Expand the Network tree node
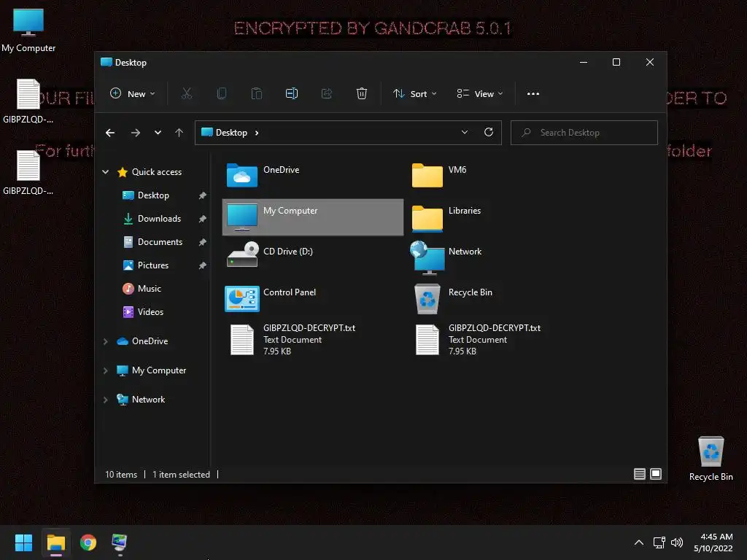Viewport: 747px width, 560px height. point(105,400)
